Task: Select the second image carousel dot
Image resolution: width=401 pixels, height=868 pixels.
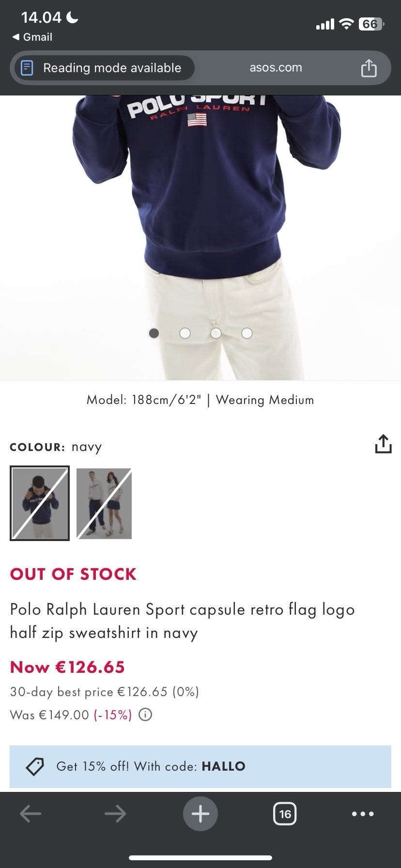Action: pyautogui.click(x=185, y=333)
